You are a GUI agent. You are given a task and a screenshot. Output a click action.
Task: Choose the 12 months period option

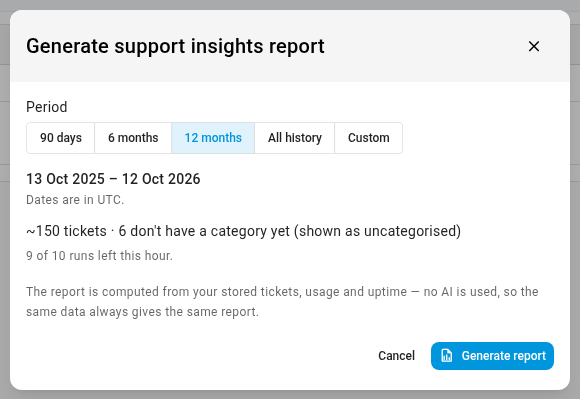213,138
